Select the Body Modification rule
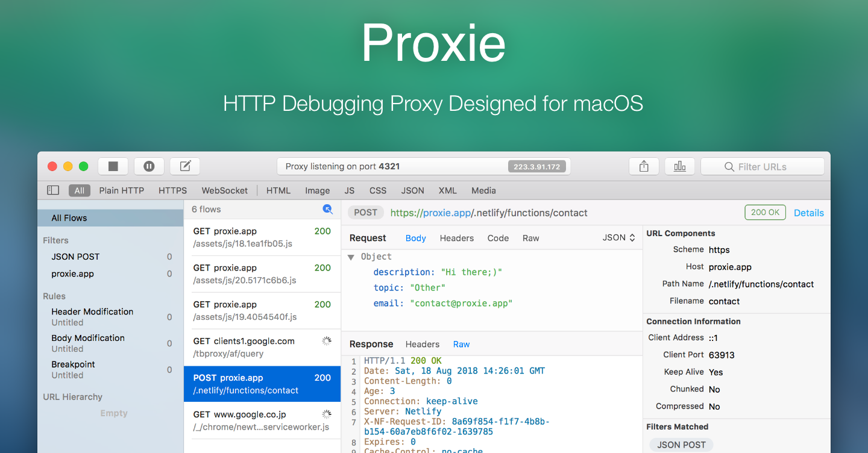The image size is (868, 453). point(110,343)
